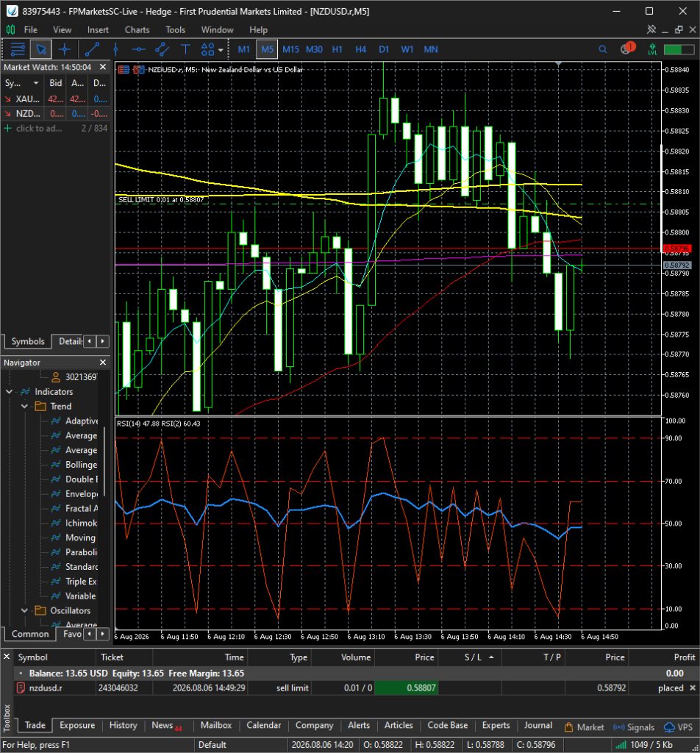The height and width of the screenshot is (753, 700).
Task: Click the account 3021369 user icon
Action: (x=56, y=377)
